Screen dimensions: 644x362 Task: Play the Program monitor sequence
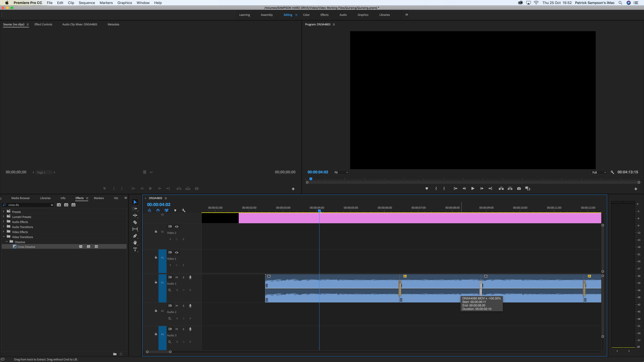[x=473, y=188]
